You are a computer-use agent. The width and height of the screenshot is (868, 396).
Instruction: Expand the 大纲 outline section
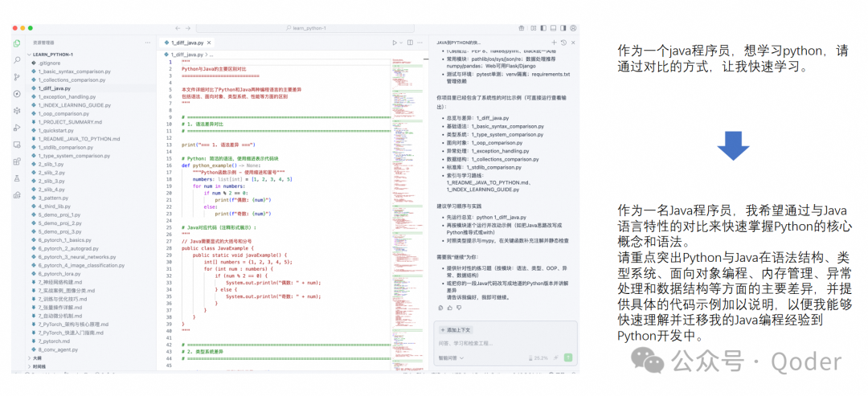pyautogui.click(x=38, y=357)
